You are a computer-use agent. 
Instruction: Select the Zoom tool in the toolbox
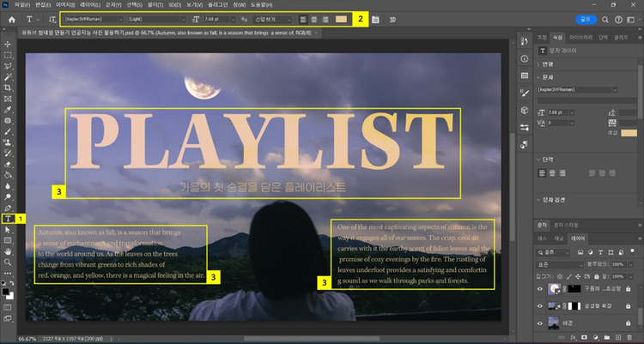(8, 262)
